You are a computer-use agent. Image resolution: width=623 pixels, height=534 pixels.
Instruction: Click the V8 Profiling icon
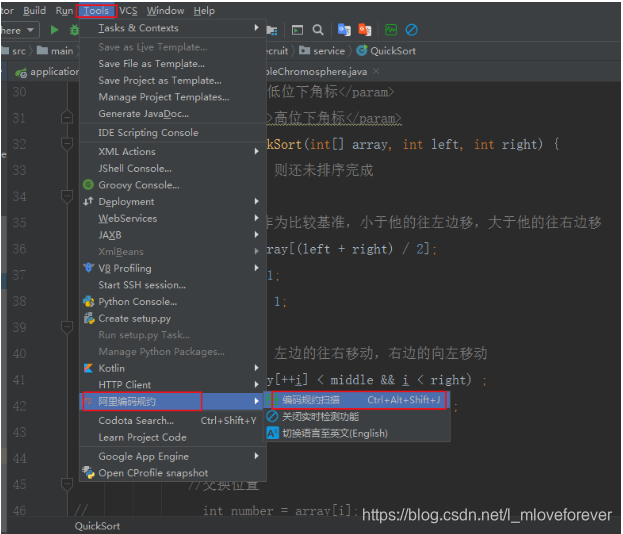88,268
